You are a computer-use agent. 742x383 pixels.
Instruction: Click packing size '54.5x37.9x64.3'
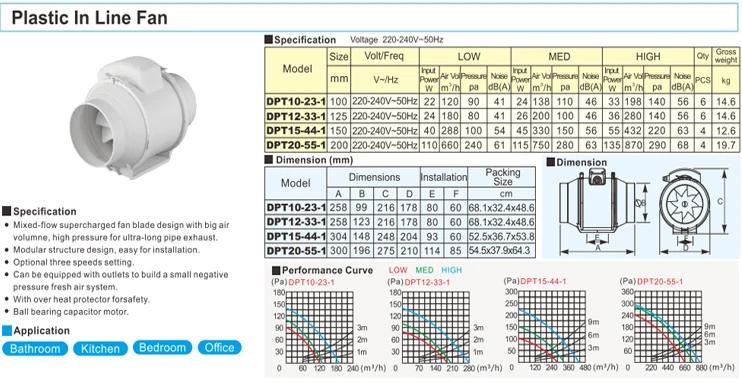[500, 250]
